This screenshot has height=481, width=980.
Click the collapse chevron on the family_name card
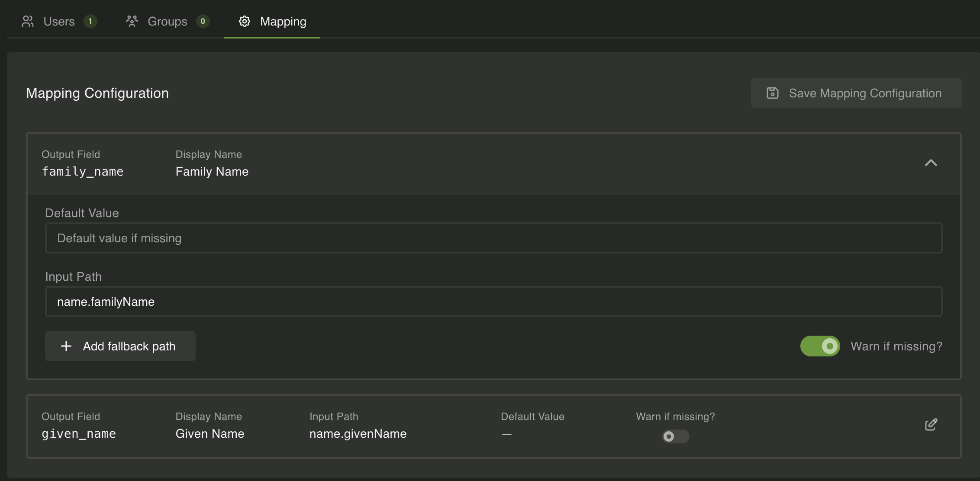pyautogui.click(x=931, y=164)
